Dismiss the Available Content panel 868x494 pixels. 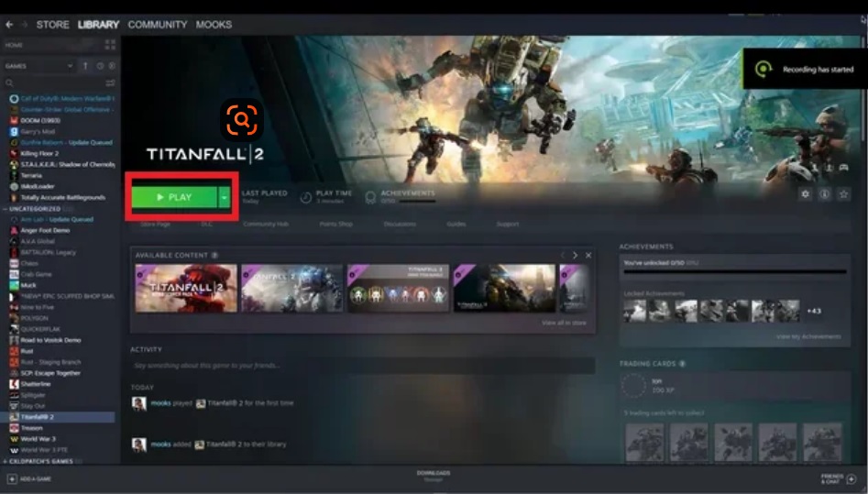coord(588,255)
